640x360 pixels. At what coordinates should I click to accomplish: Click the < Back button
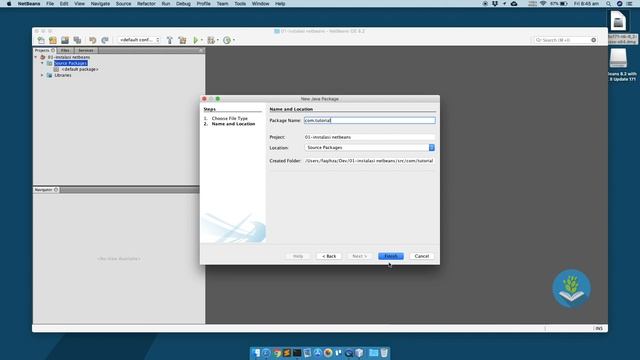pos(329,256)
